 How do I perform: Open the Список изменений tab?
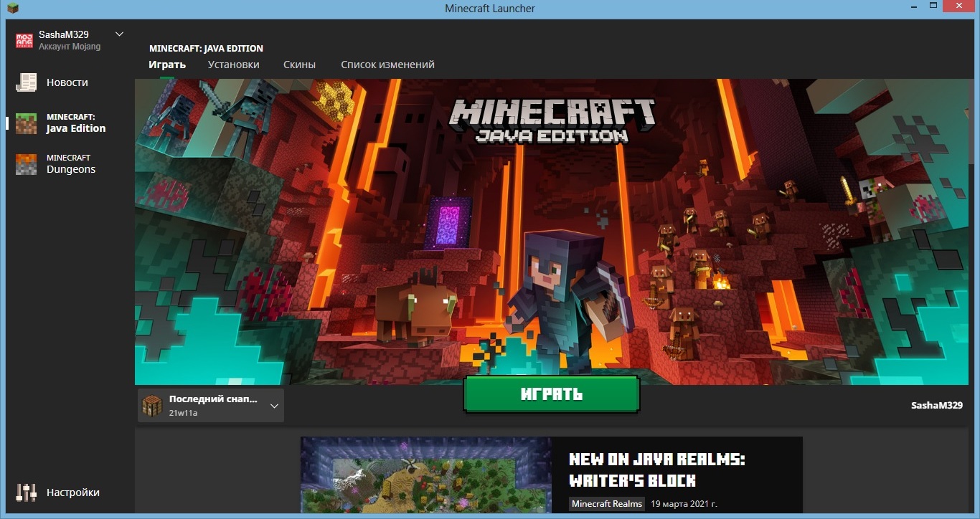click(x=387, y=65)
